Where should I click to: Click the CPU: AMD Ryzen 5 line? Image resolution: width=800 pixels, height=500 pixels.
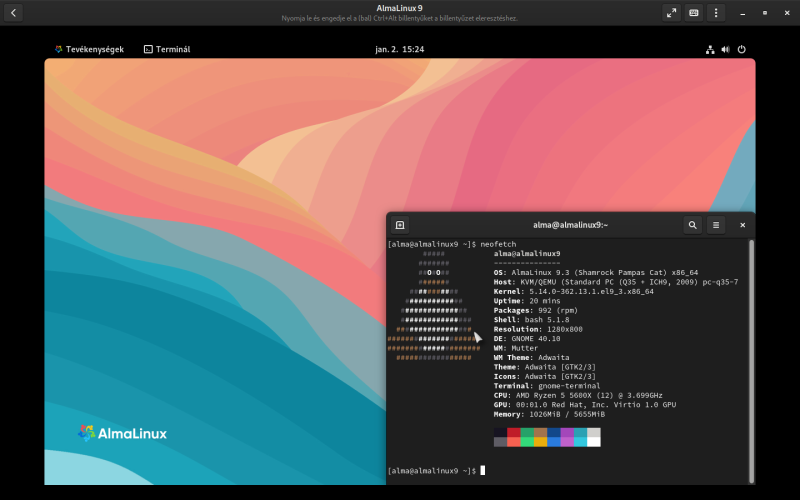pos(578,395)
